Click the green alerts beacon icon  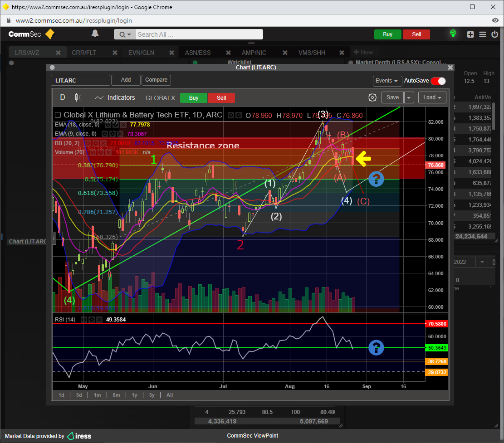(x=452, y=34)
